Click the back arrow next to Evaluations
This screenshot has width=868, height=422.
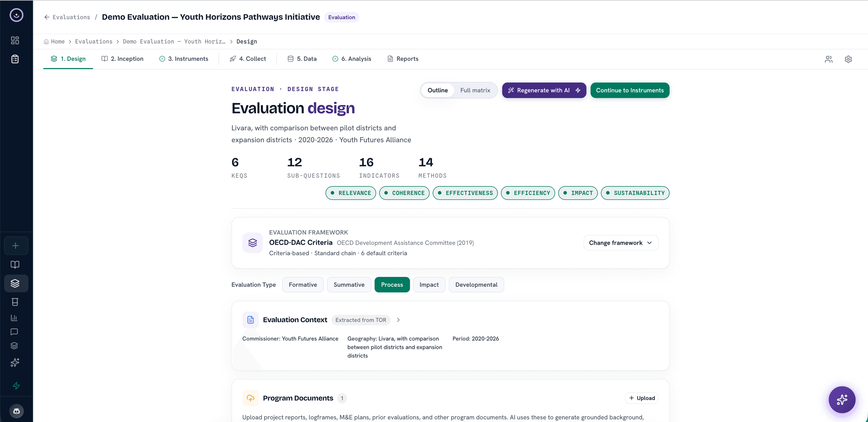pos(47,17)
